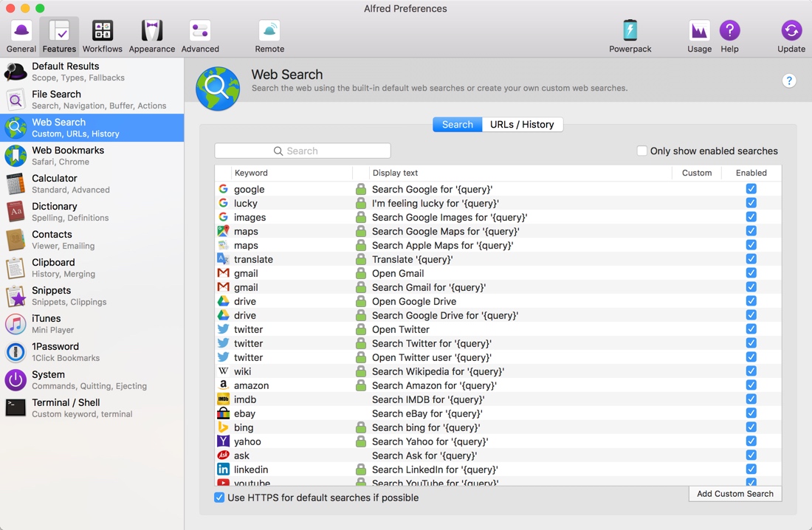Select Default Results in the sidebar
This screenshot has height=530, width=812.
tap(92, 72)
